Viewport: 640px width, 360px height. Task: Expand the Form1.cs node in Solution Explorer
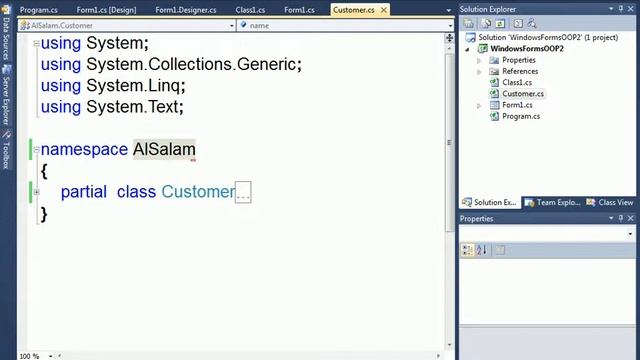[479, 106]
